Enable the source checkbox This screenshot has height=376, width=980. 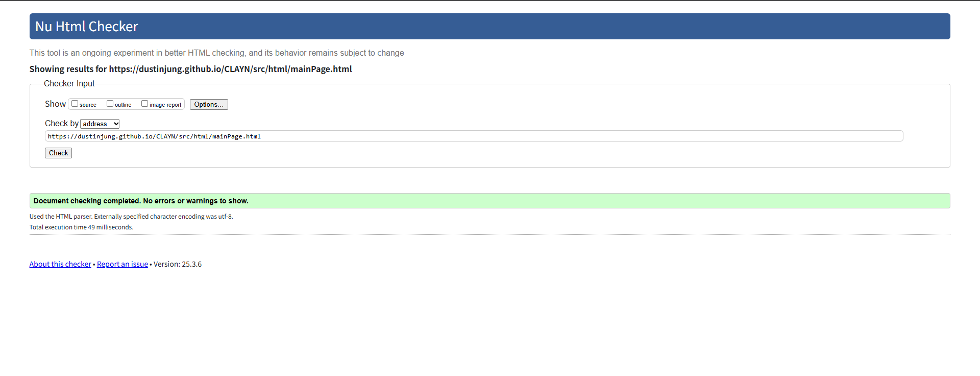[x=75, y=104]
